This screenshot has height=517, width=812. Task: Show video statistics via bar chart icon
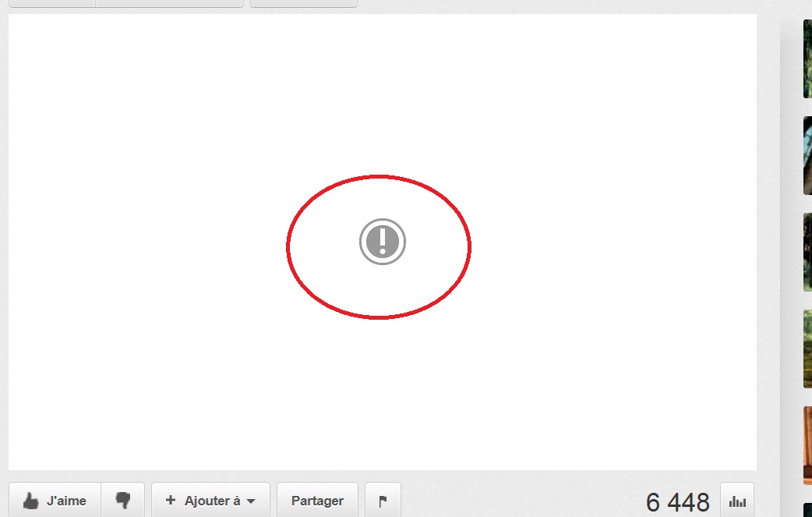737,501
